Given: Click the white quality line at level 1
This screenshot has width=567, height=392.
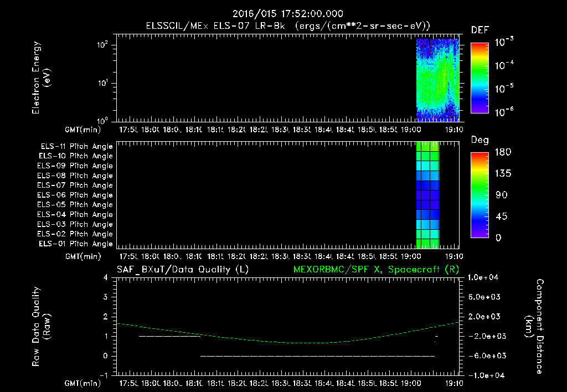Looking at the screenshot, I should tap(169, 336).
